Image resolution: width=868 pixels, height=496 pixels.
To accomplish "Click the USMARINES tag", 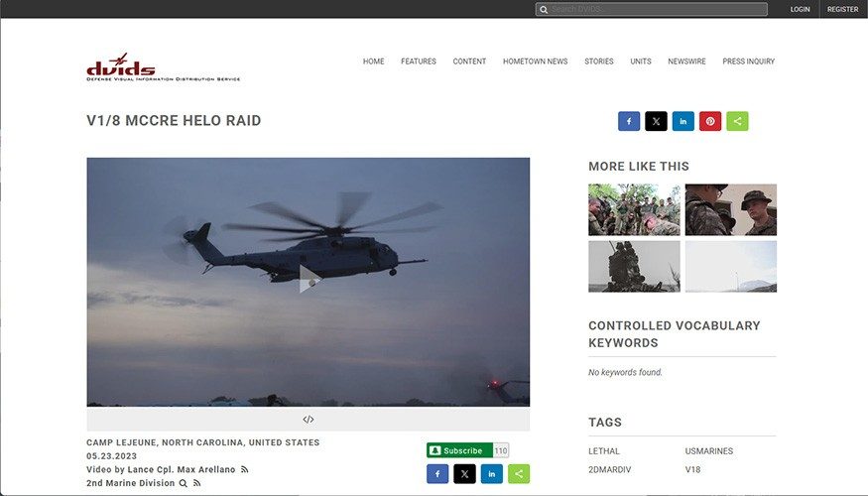I will point(708,451).
